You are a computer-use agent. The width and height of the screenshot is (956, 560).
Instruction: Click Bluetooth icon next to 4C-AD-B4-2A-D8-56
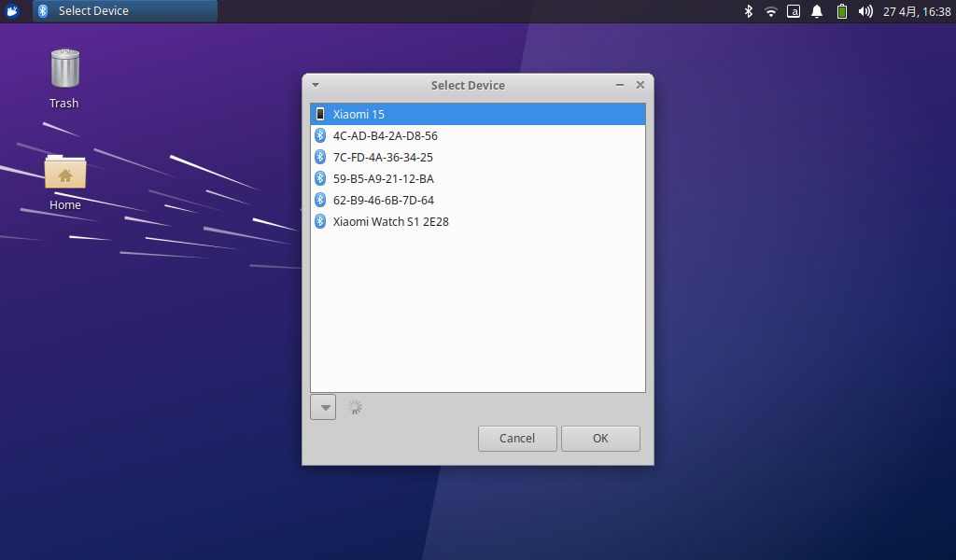pos(320,135)
